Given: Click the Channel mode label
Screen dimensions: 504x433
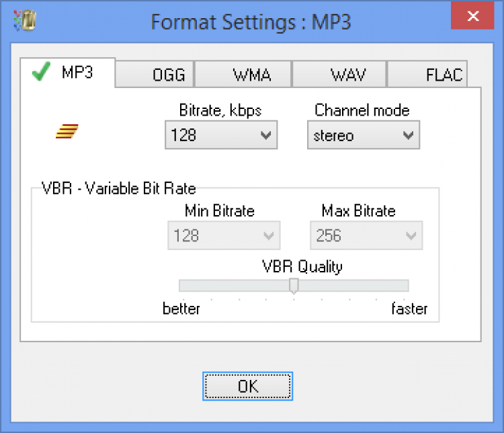Looking at the screenshot, I should click(362, 110).
